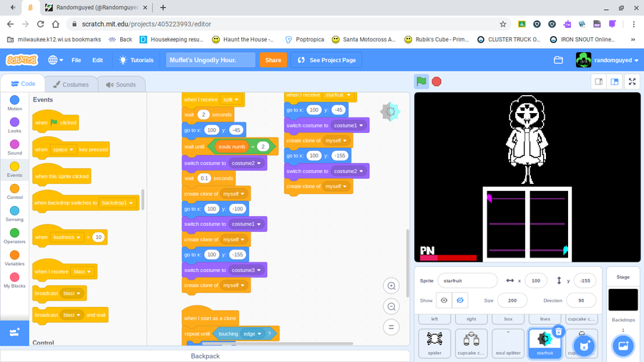The image size is (644, 362).
Task: Click the sprite x position field
Action: (536, 280)
